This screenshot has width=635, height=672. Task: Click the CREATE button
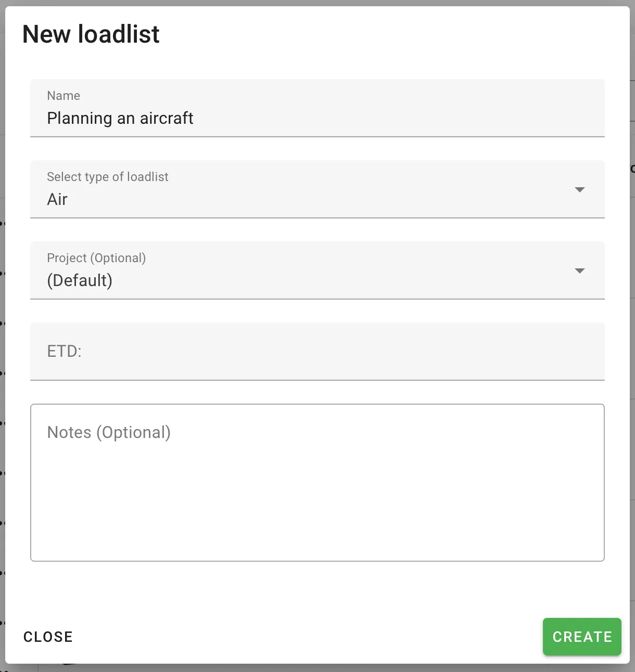coord(581,636)
